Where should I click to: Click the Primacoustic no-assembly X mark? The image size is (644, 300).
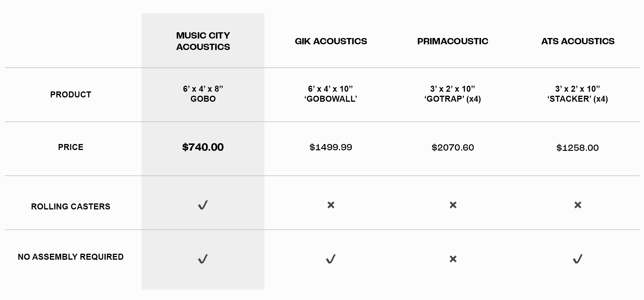tap(453, 259)
